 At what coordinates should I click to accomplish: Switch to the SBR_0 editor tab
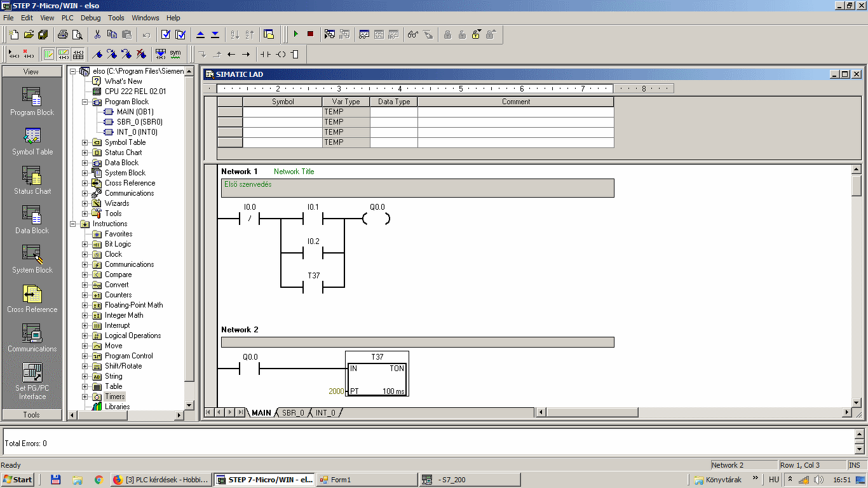293,413
